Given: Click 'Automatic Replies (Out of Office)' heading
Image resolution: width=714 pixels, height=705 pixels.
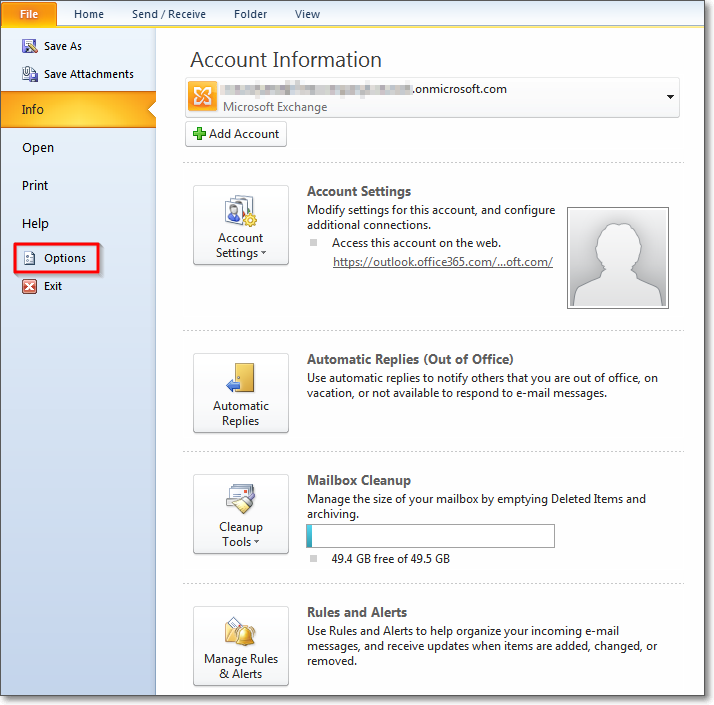Looking at the screenshot, I should point(410,359).
